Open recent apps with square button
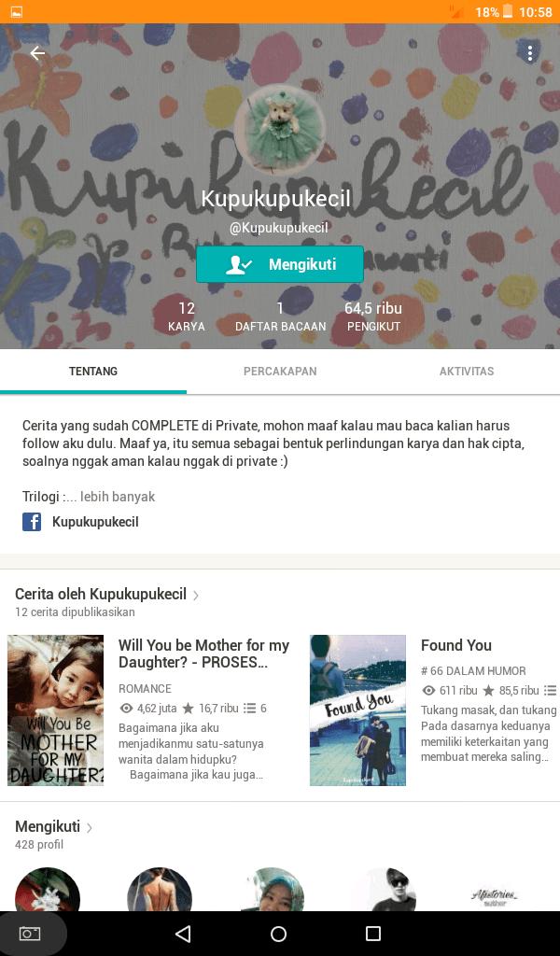This screenshot has height=956, width=560. tap(373, 934)
